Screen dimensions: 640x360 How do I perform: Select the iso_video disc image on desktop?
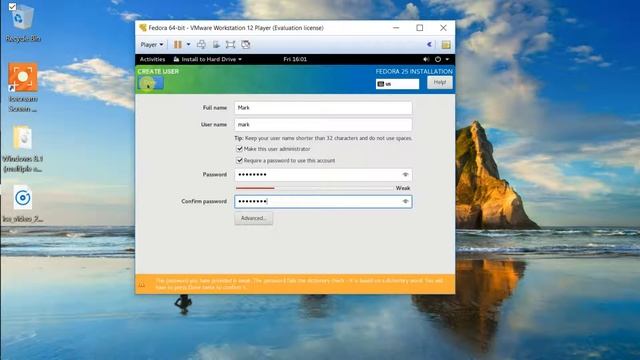coord(23,204)
